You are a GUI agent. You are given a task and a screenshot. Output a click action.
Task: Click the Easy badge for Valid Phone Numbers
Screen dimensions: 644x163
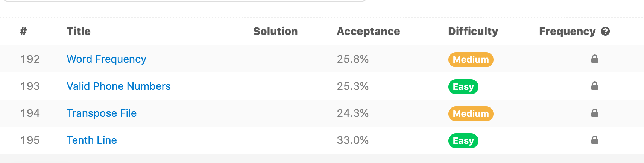463,87
